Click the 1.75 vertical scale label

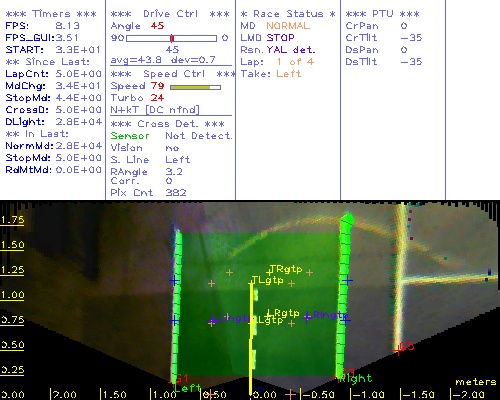pyautogui.click(x=12, y=220)
